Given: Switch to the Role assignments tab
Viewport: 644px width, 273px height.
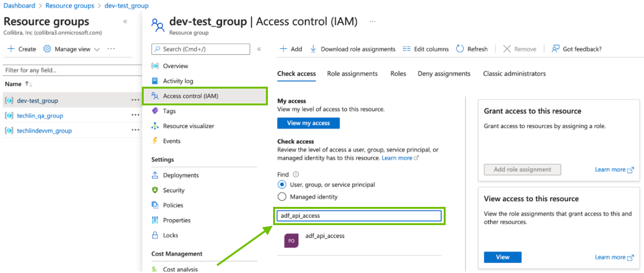Looking at the screenshot, I should tap(352, 74).
